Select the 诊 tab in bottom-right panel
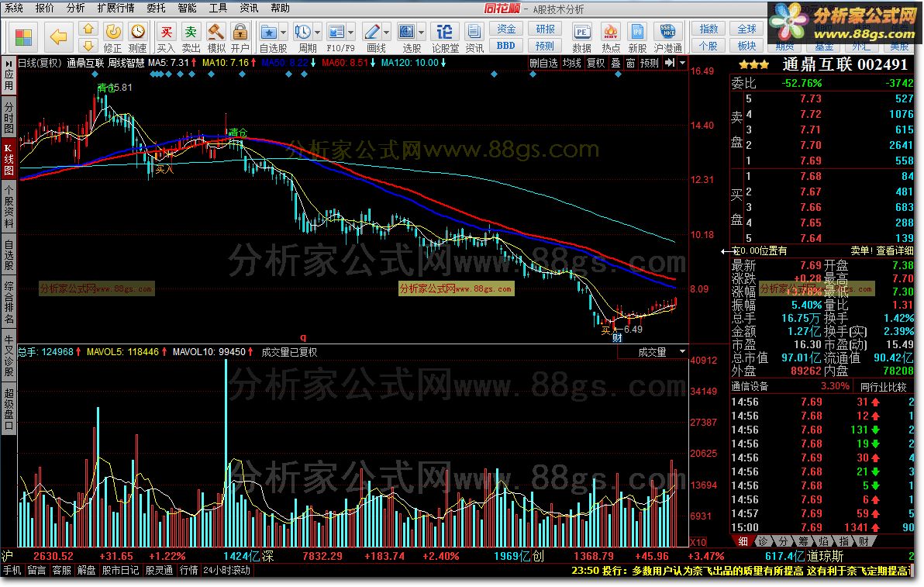Viewport: 924px width, 587px height. [763, 541]
